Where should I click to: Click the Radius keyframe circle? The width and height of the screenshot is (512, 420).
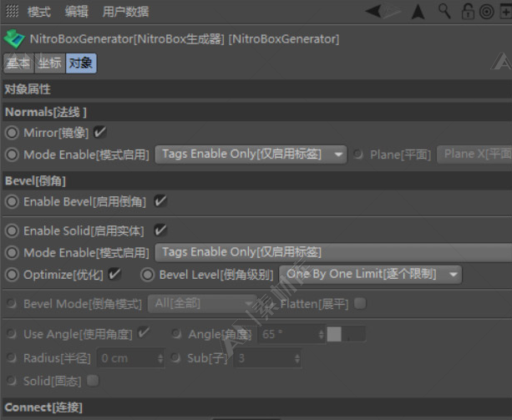pos(12,357)
